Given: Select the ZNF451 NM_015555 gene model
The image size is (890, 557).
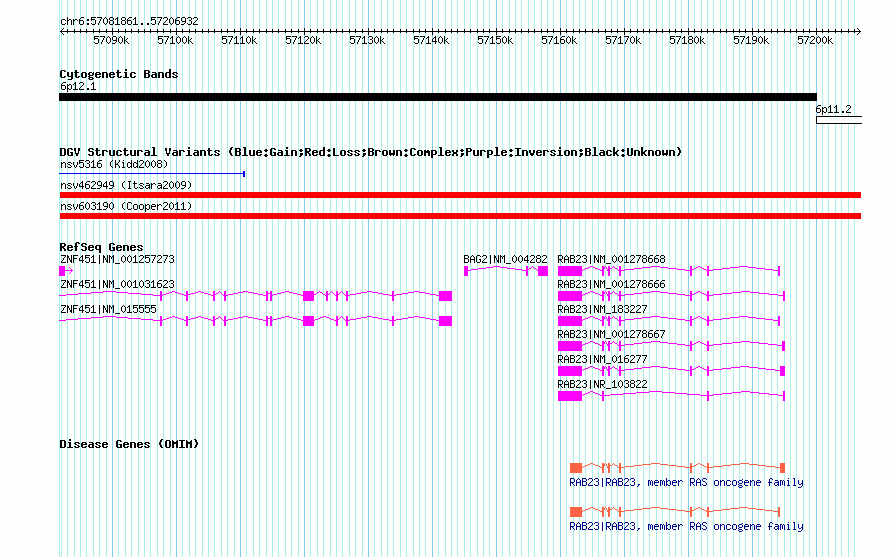Looking at the screenshot, I should (255, 321).
